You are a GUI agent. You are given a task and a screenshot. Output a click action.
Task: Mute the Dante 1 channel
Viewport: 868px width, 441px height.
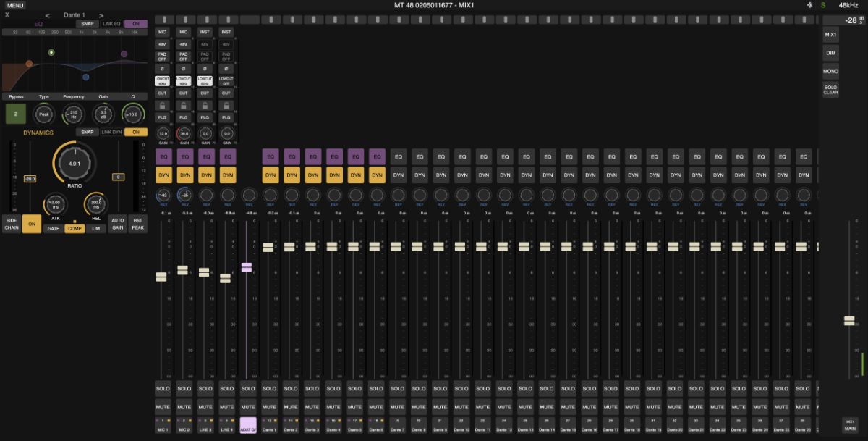pos(269,406)
